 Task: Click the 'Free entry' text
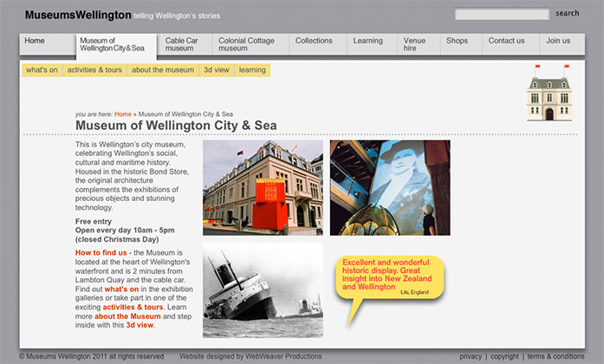[94, 222]
